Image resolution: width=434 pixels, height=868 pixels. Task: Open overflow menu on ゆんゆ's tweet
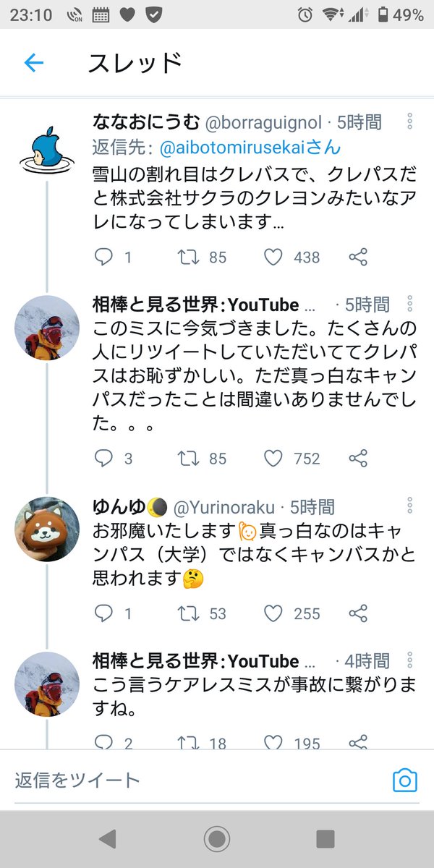pyautogui.click(x=411, y=506)
